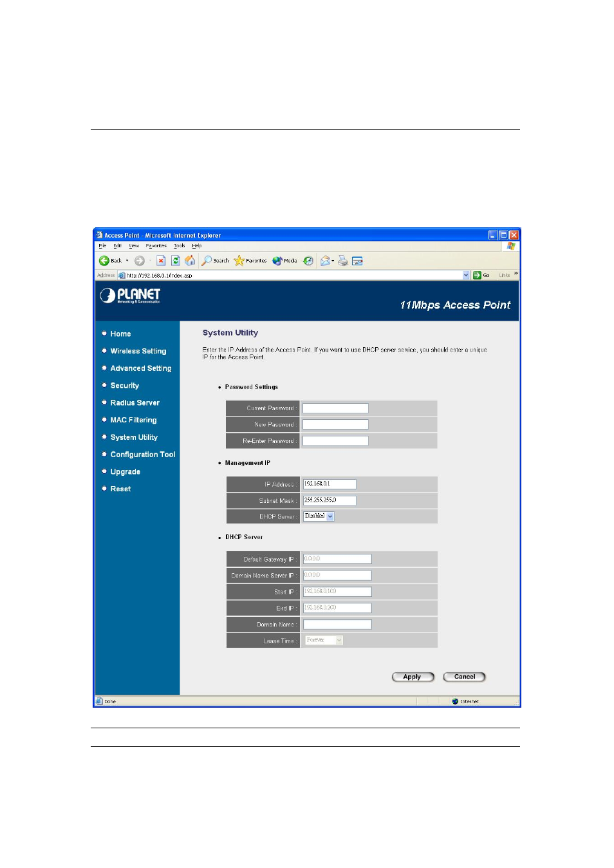
Task: Expand the Links toolbar chevron
Action: 516,274
